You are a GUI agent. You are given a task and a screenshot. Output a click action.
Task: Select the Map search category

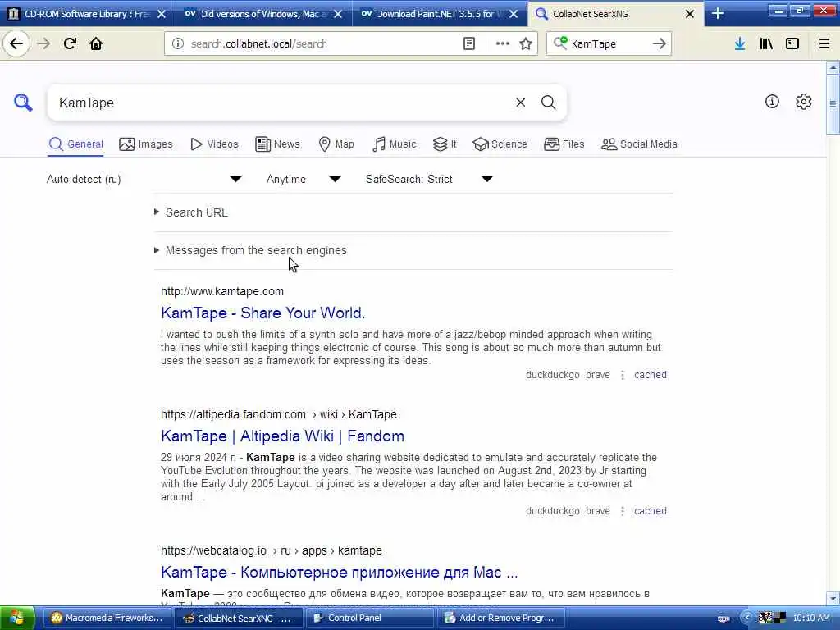336,144
